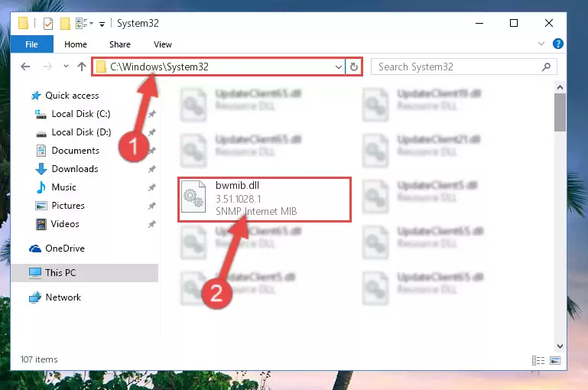Viewport: 588px width, 390px height.
Task: Open the recent locations dropdown arrow
Action: pyautogui.click(x=66, y=67)
